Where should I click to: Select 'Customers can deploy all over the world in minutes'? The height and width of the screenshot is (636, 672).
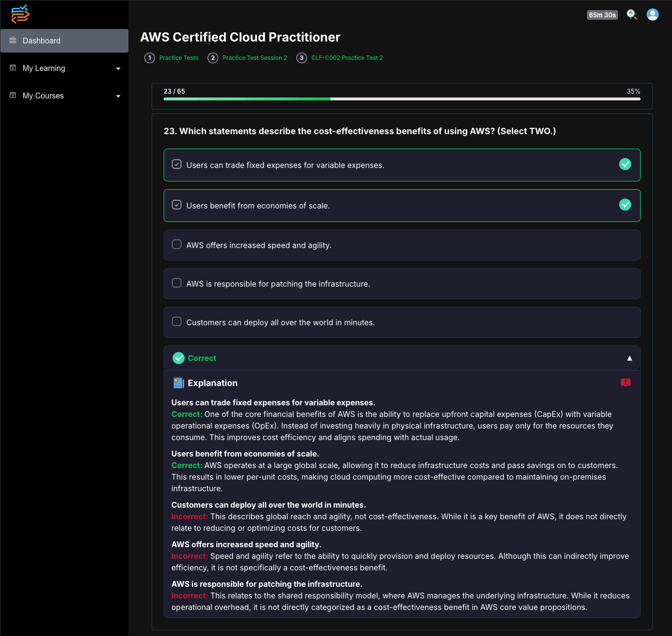click(x=176, y=321)
